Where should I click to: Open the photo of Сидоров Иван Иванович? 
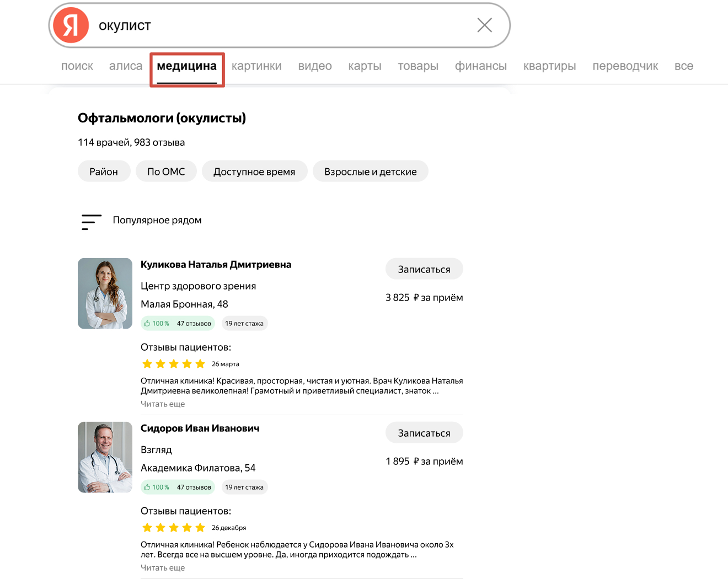click(x=105, y=457)
